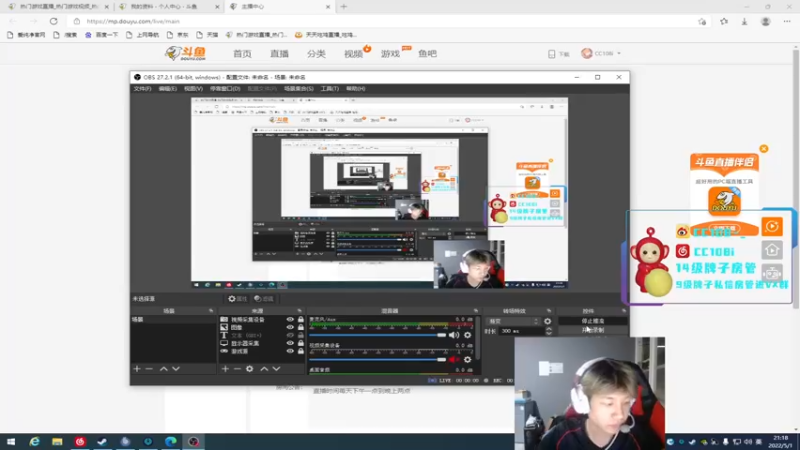The height and width of the screenshot is (450, 800).
Task: Toggle visibility of 文本 (GDI+) source
Action: point(290,335)
